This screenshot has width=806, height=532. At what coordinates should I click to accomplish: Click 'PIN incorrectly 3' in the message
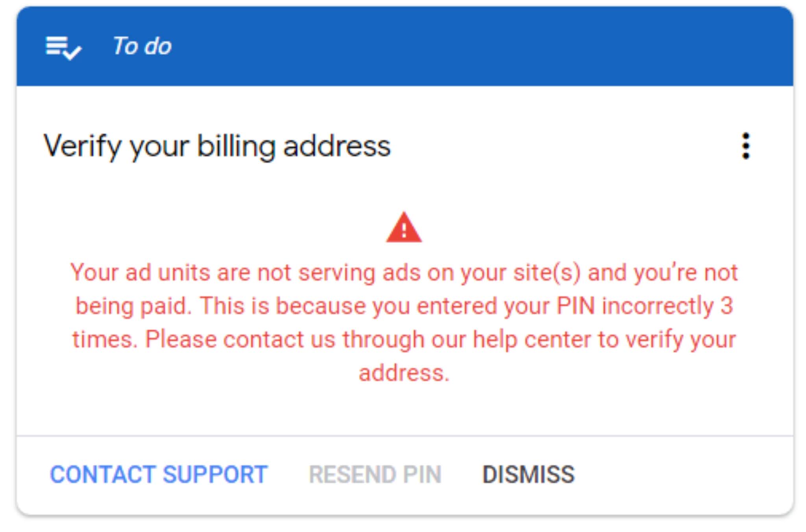coord(645,306)
